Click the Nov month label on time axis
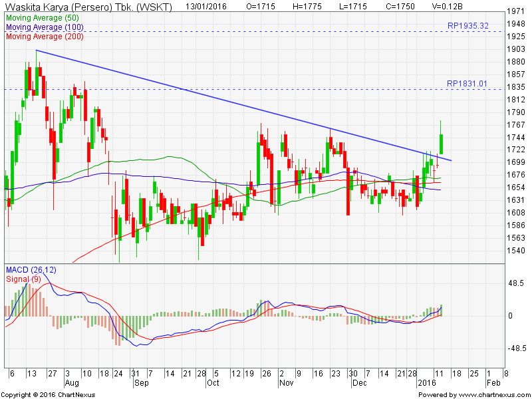This screenshot has height=399, width=532. click(285, 384)
